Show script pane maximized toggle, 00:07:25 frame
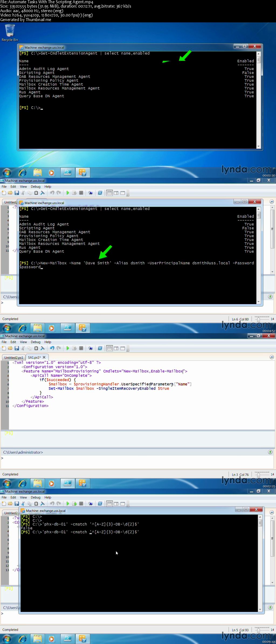This screenshot has width=276, height=644. coord(123,348)
